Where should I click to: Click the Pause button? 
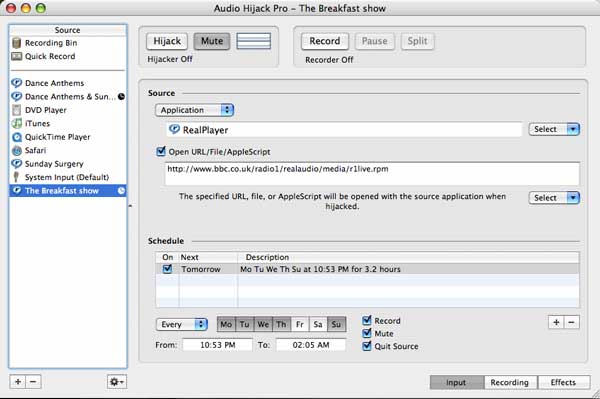pos(375,41)
